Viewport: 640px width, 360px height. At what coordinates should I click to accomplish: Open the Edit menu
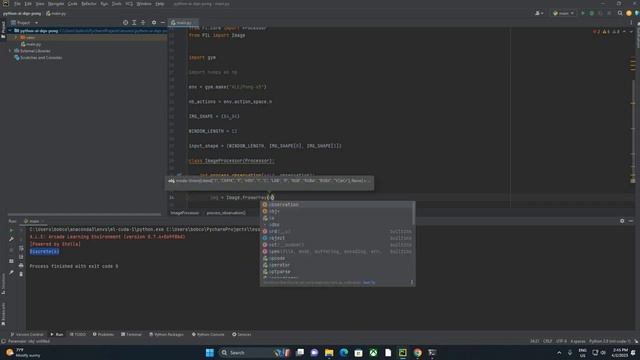click(28, 4)
